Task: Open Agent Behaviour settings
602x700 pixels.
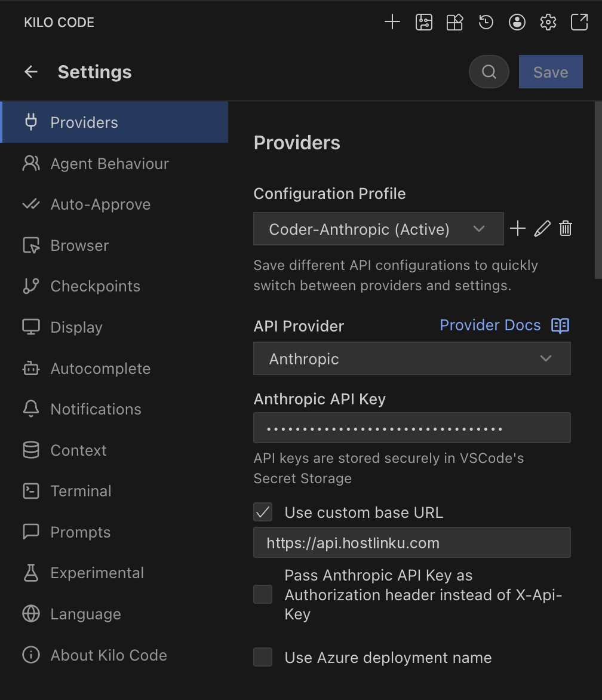Action: (115, 164)
